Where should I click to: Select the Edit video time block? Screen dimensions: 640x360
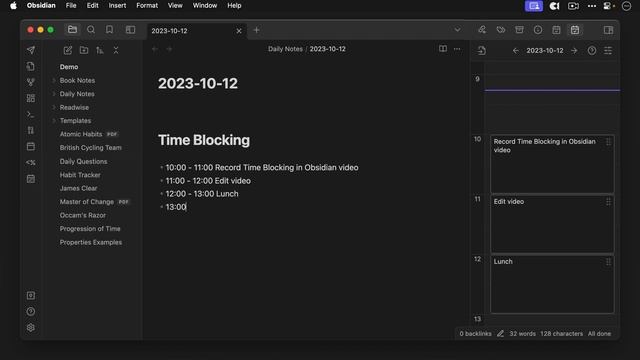tap(552, 224)
